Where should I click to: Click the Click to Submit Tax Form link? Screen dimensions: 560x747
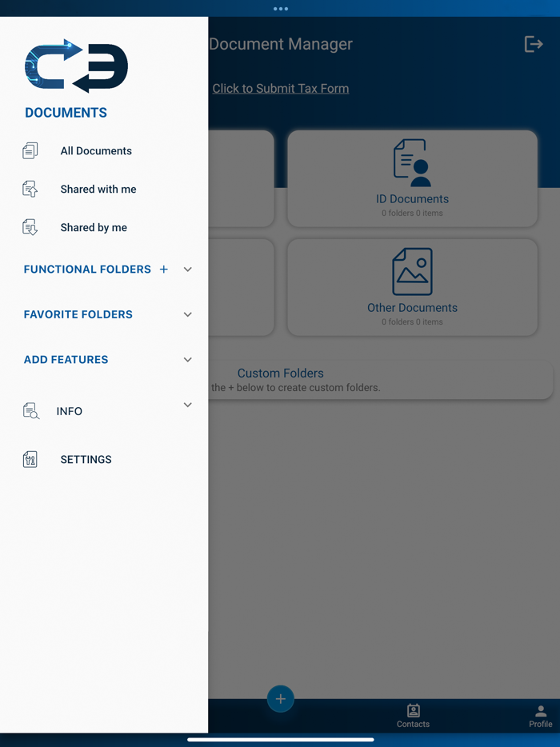pos(281,89)
